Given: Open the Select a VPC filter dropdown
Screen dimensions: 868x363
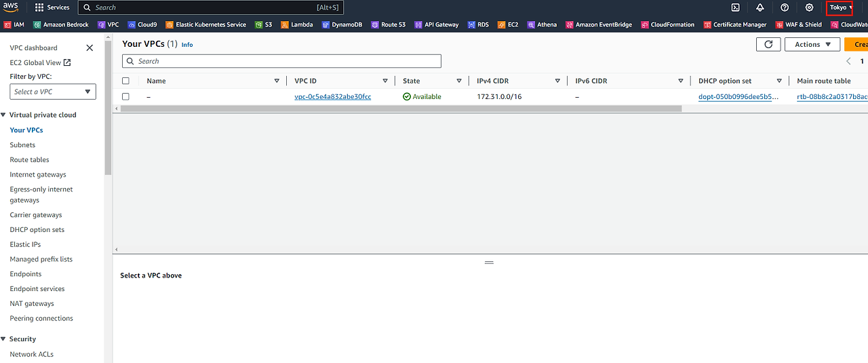Looking at the screenshot, I should (x=53, y=92).
